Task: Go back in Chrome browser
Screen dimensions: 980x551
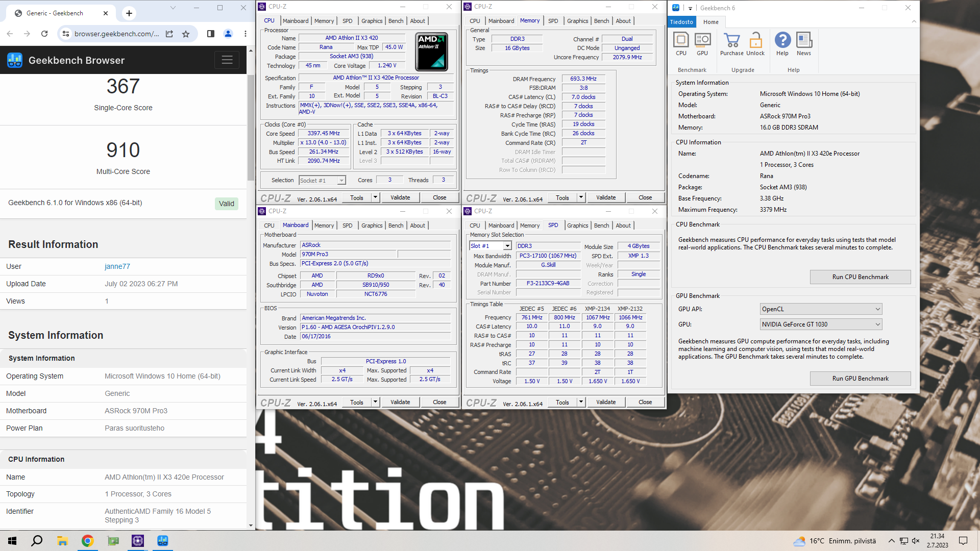Action: 10,34
